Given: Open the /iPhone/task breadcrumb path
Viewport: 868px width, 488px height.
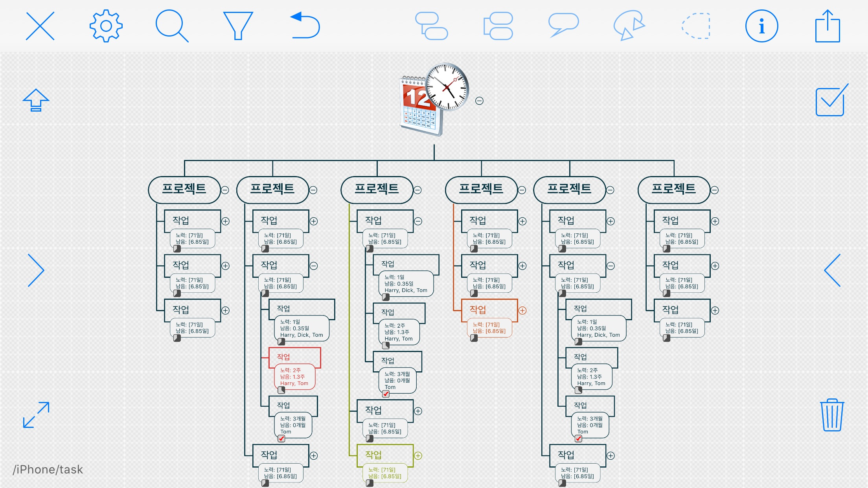Looking at the screenshot, I should (48, 469).
